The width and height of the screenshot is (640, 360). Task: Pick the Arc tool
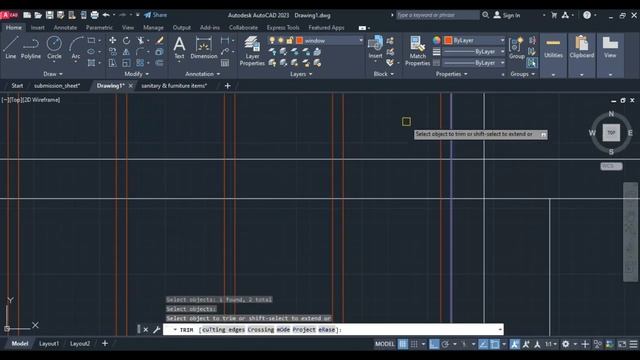76,48
